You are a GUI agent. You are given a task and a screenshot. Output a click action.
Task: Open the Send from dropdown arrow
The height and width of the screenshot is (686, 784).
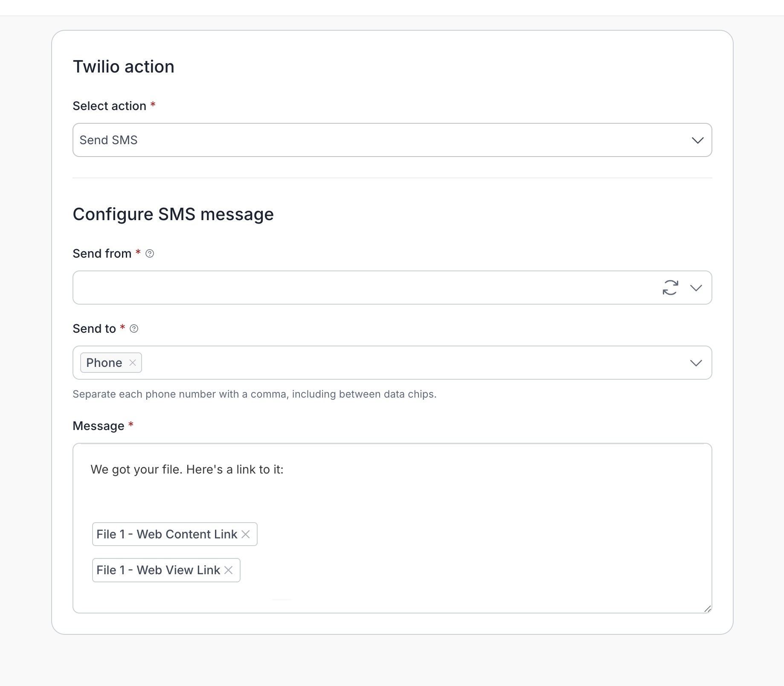point(696,288)
